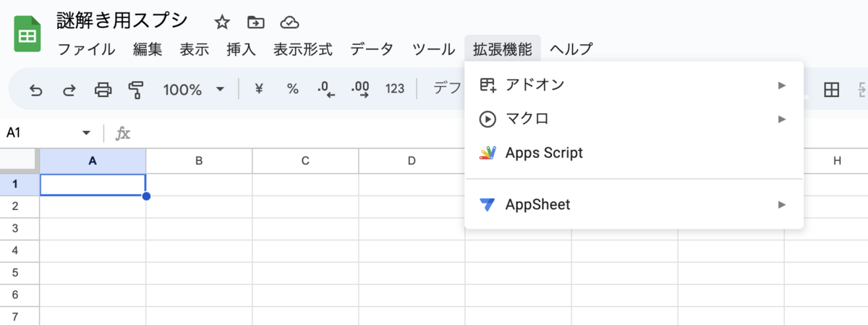Open the デフ font dropdown

[447, 89]
